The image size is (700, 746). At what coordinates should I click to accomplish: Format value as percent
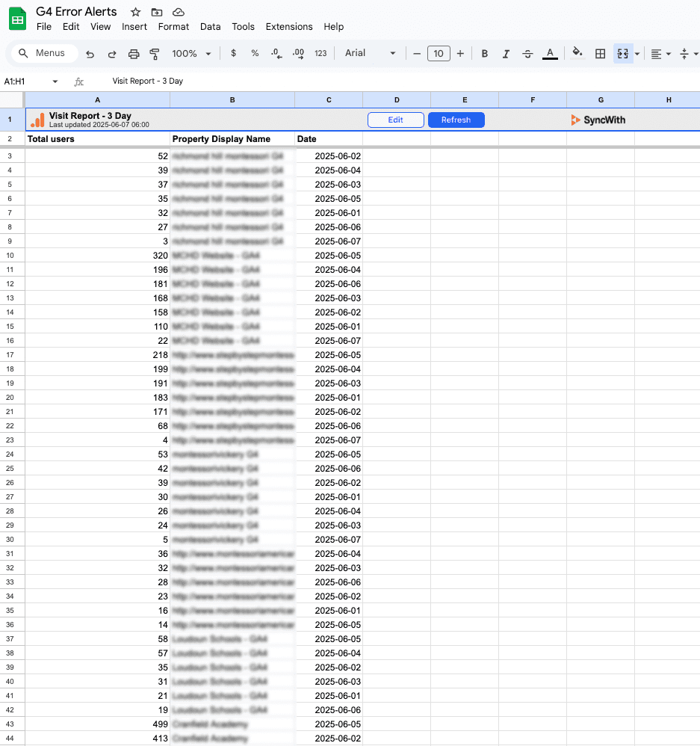pyautogui.click(x=254, y=53)
